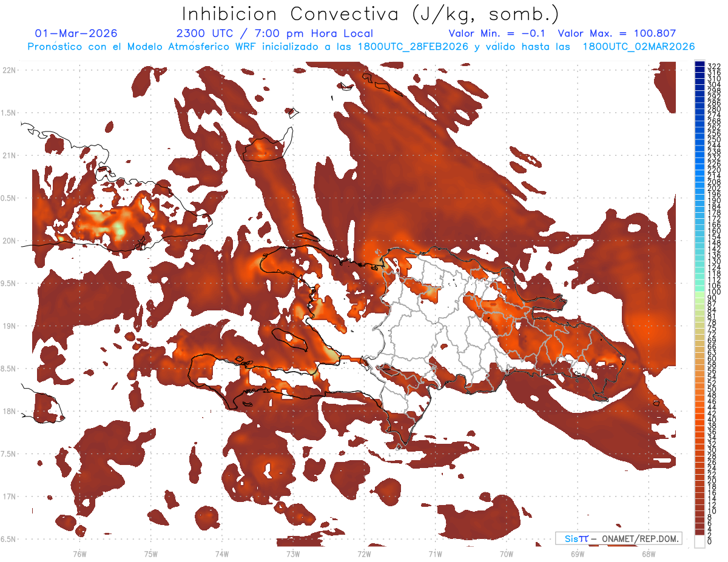728x562 pixels.
Task: Click the "19N" latitude label
Action: pyautogui.click(x=9, y=326)
